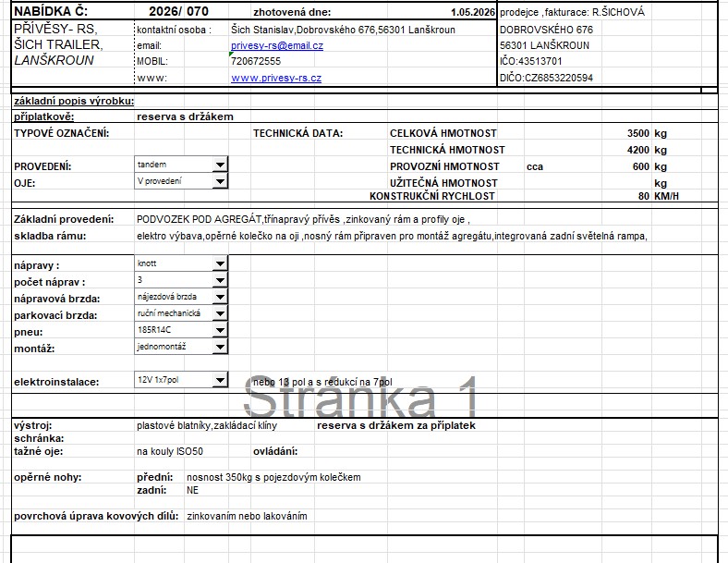This screenshot has width=728, height=563.
Task: Click the CELKOVÁ HMOTNOST value 3500
Action: click(x=638, y=133)
